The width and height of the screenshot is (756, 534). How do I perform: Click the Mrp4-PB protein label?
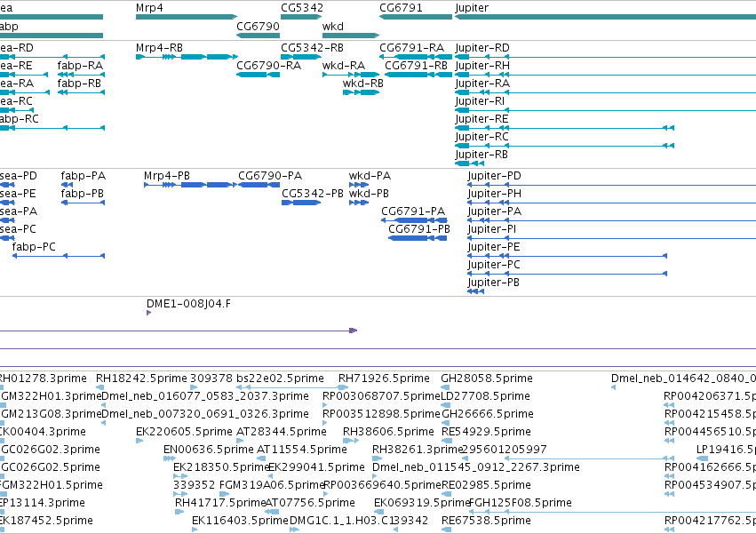[167, 176]
